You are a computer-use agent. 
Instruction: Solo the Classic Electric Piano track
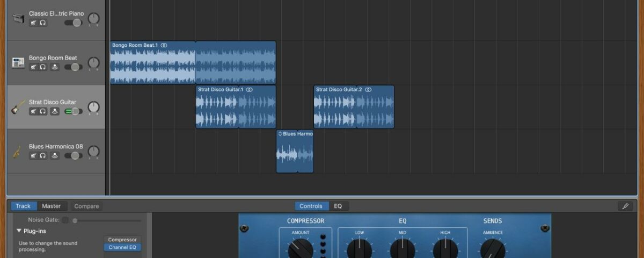tap(43, 23)
